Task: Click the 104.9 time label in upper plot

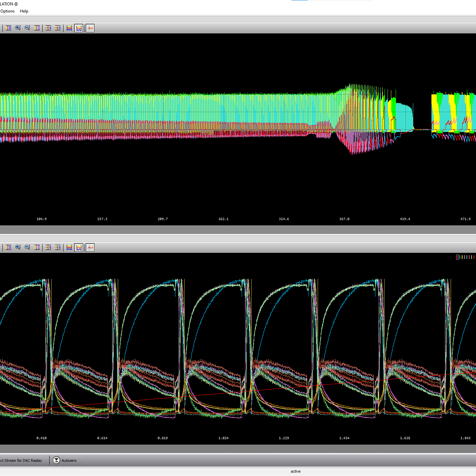Action: [42, 219]
